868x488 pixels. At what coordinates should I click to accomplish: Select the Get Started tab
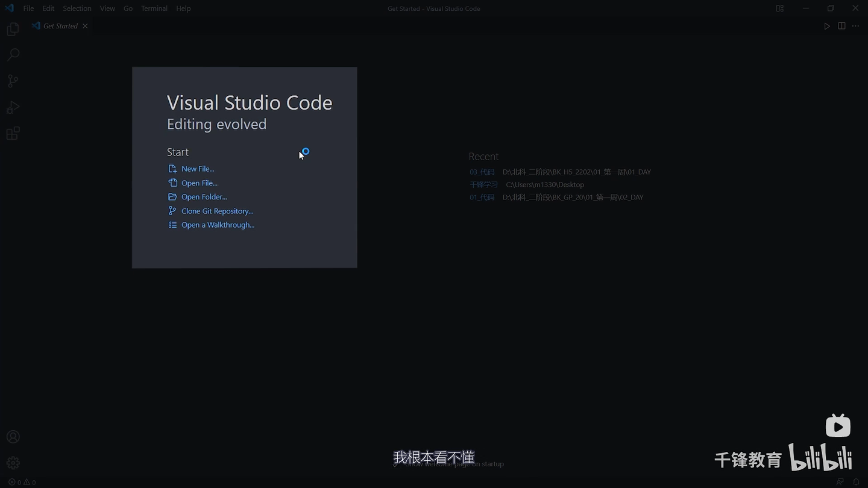click(60, 26)
